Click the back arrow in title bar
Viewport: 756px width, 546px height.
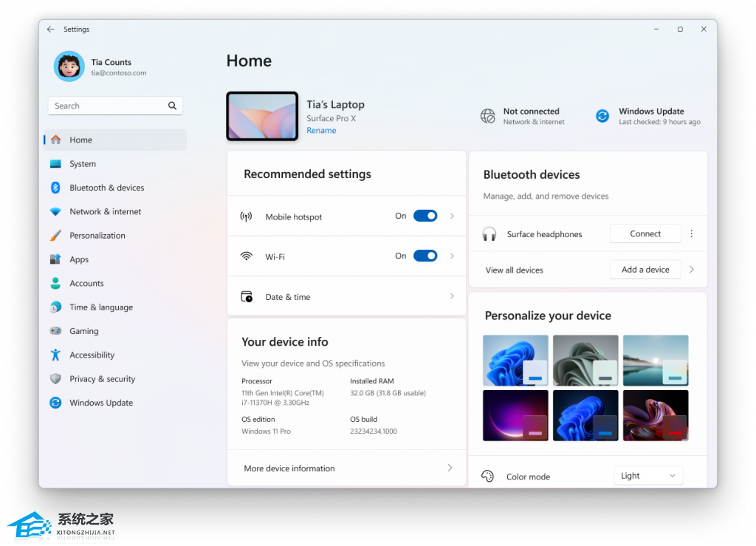(x=51, y=30)
